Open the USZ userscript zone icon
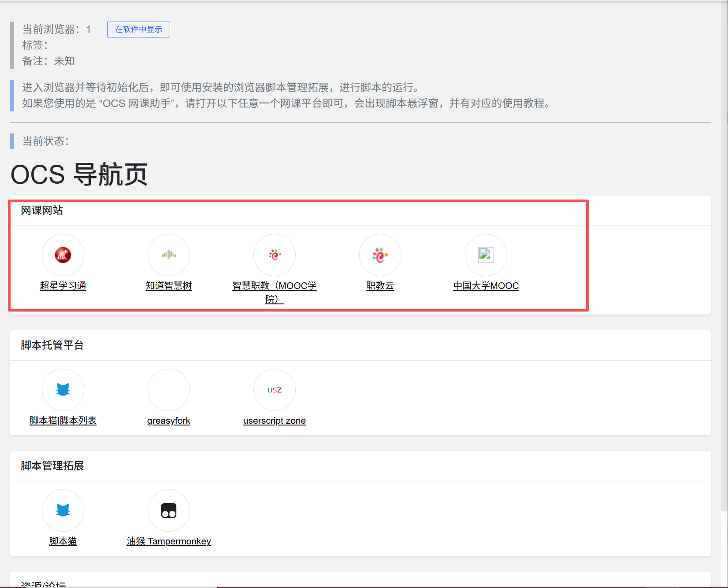Screen dimensions: 728x588 tap(275, 390)
